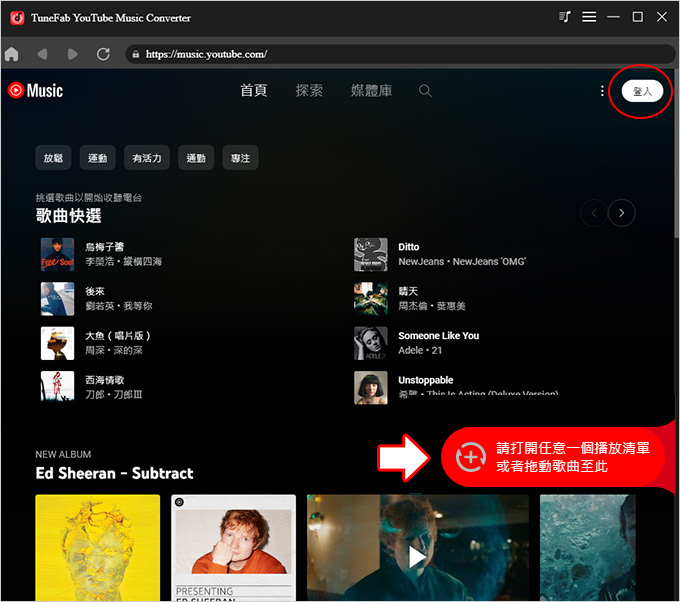Play 晴天 song thumbnail
This screenshot has width=680, height=602.
(x=370, y=299)
